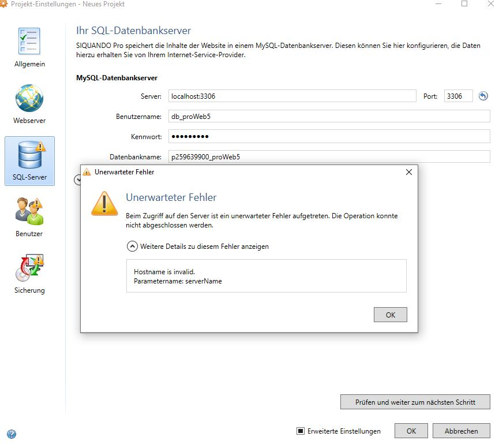The width and height of the screenshot is (499, 448).
Task: Open the Allgemein settings section
Action: tap(29, 48)
